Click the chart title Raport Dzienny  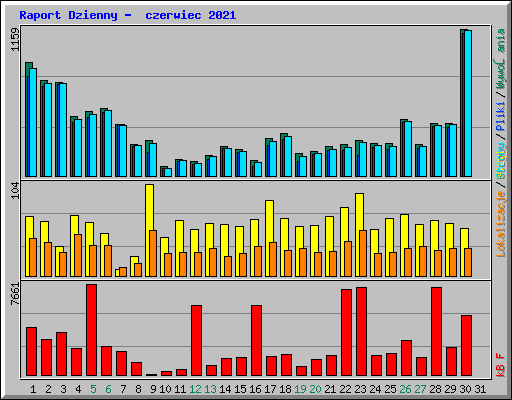click(x=68, y=15)
